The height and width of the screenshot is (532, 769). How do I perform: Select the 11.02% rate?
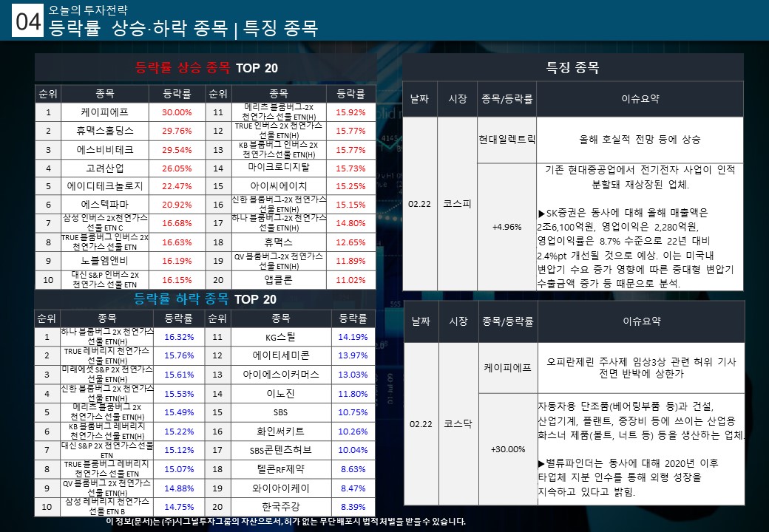coord(350,280)
